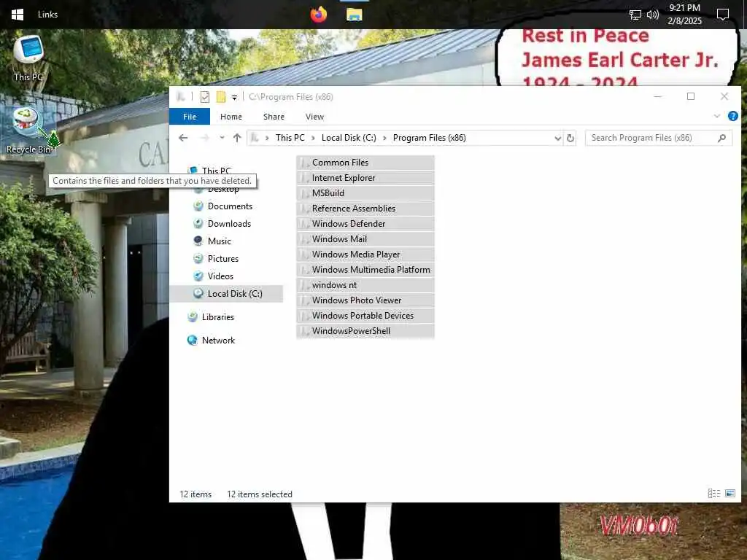Image resolution: width=747 pixels, height=560 pixels.
Task: Click the Explorer window title bar icon
Action: [x=181, y=97]
